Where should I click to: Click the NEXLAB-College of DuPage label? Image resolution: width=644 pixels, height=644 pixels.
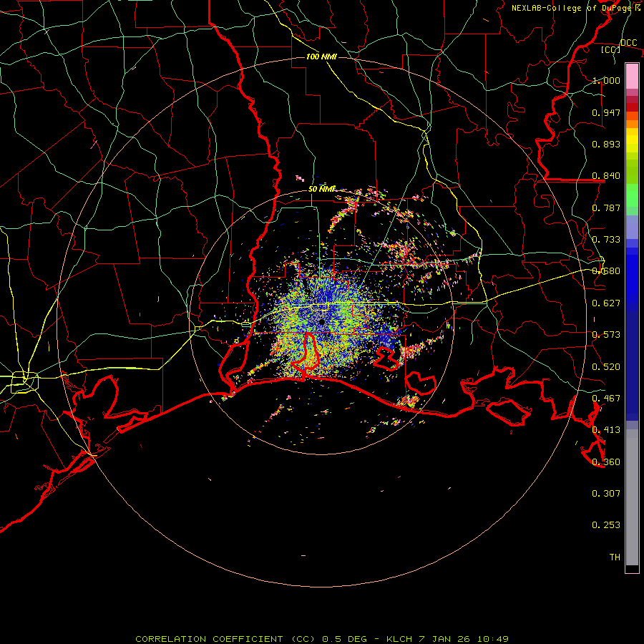572,8
